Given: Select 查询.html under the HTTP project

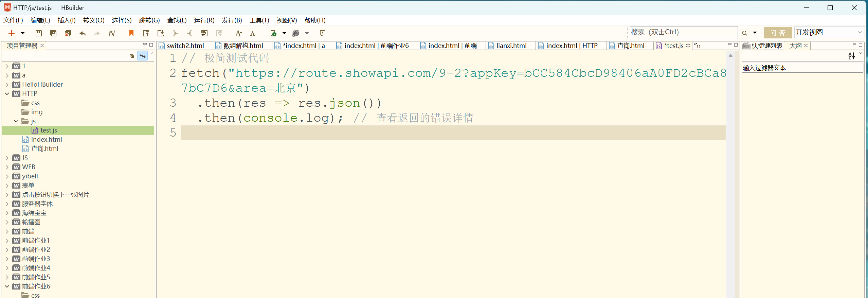Looking at the screenshot, I should [44, 149].
